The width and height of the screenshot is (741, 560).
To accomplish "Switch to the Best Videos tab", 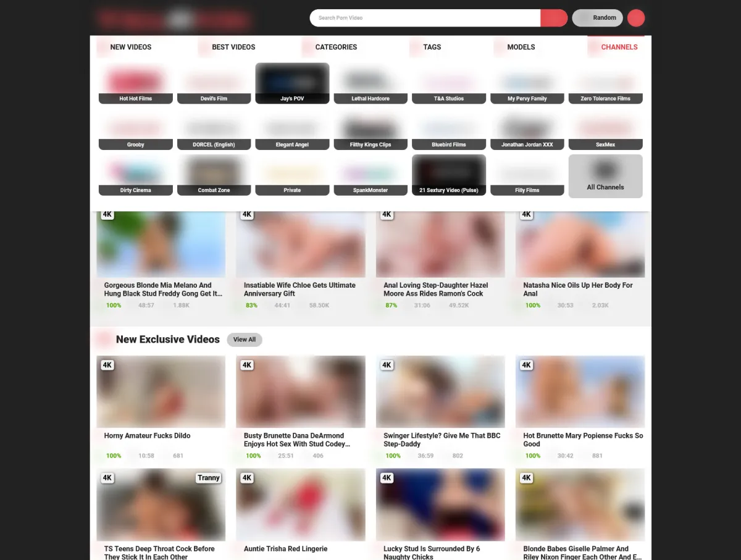I will pyautogui.click(x=233, y=47).
